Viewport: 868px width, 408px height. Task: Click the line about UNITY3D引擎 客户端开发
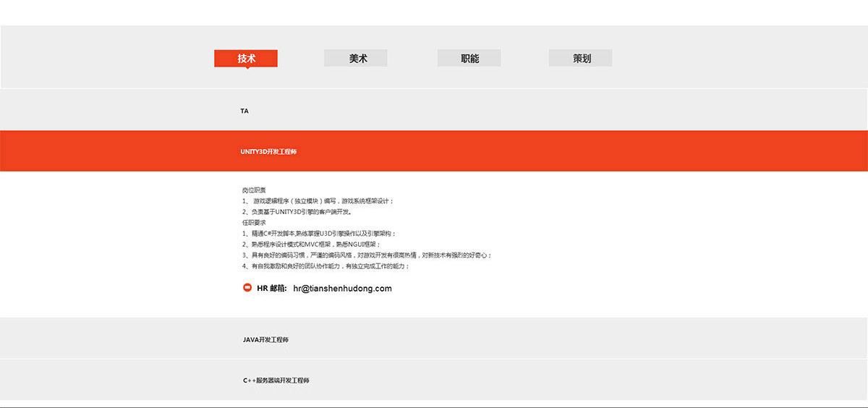pos(297,212)
